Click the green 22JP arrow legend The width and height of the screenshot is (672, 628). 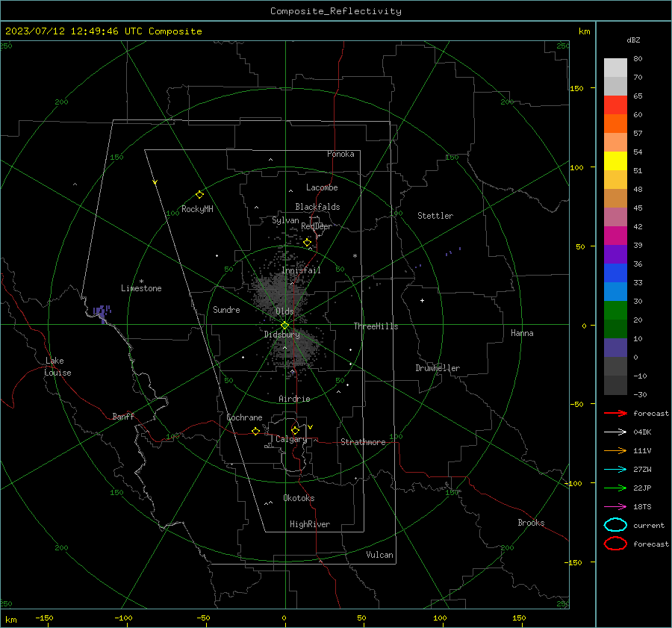point(615,488)
